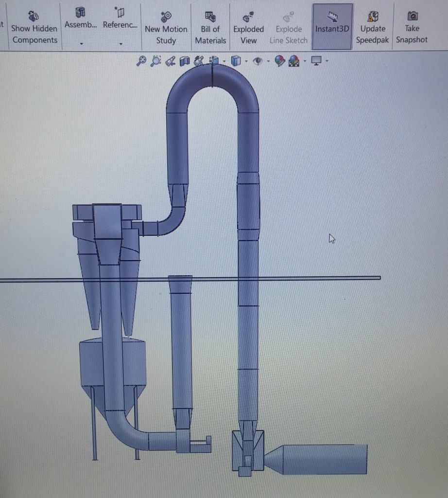Open the Dynamic Annotation Views icon
This screenshot has width=448, height=498.
click(198, 61)
